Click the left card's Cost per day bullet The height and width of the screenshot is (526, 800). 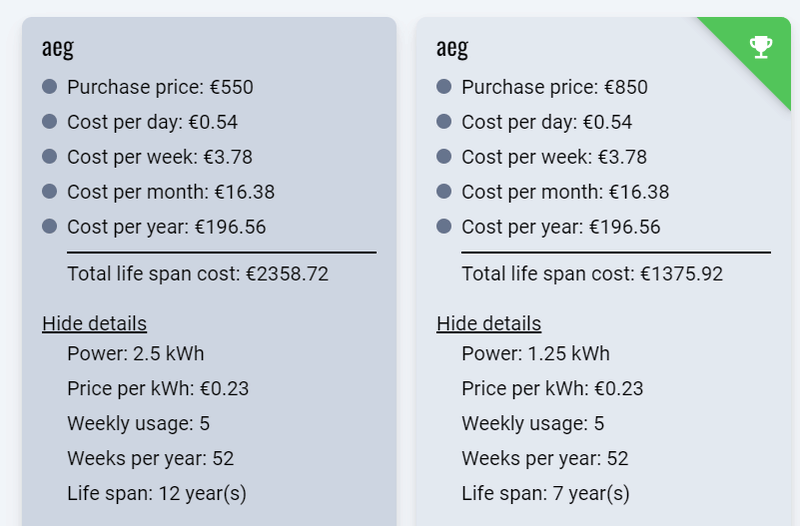[x=49, y=122]
